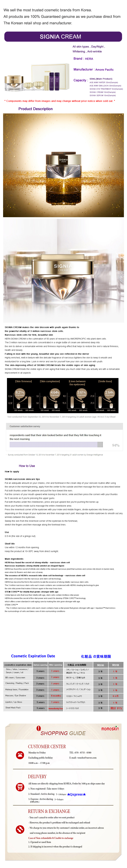Click the Before opening column header
This screenshot has width=127, height=868.
tap(40, 665)
